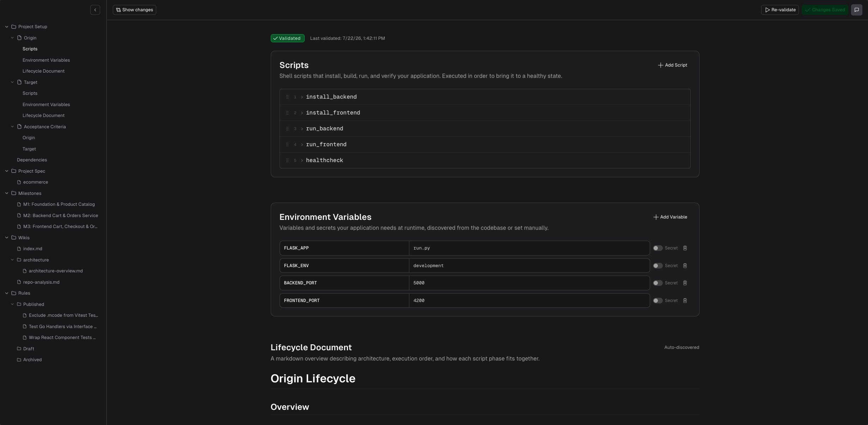This screenshot has height=425, width=868.
Task: Toggle Secret for FLASK_APP
Action: coord(658,248)
